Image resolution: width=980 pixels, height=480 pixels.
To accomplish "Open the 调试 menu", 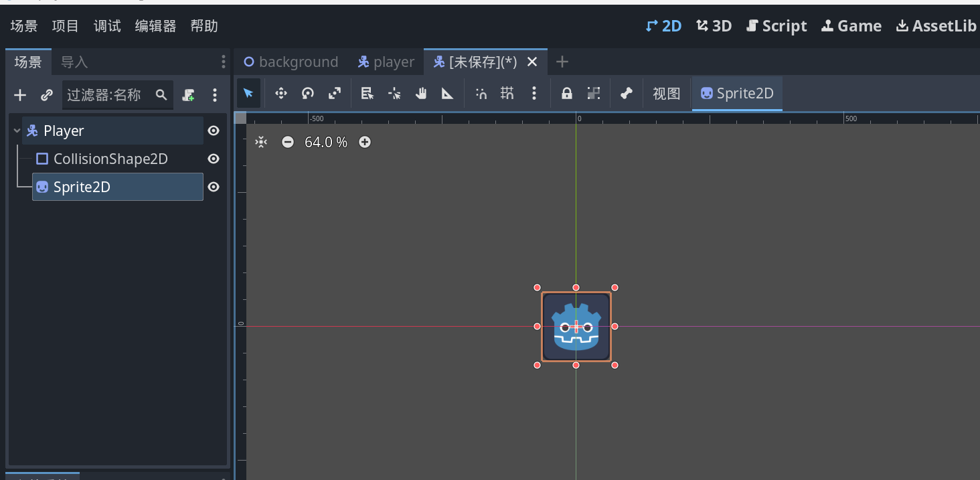I will [x=107, y=26].
